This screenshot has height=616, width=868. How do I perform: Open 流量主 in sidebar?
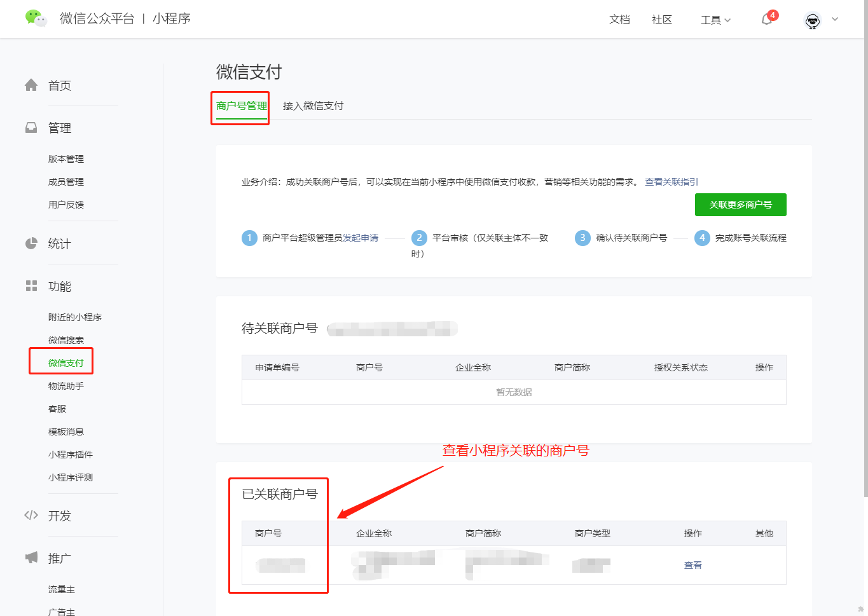point(62,589)
